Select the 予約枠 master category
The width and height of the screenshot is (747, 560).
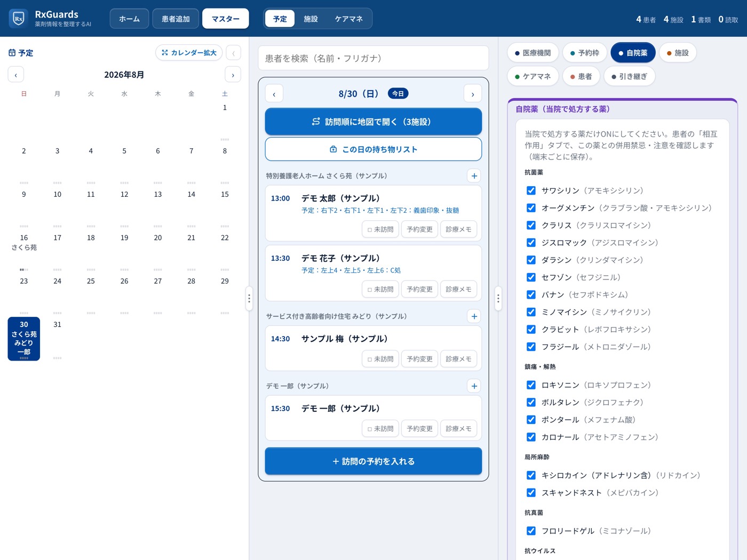(585, 53)
